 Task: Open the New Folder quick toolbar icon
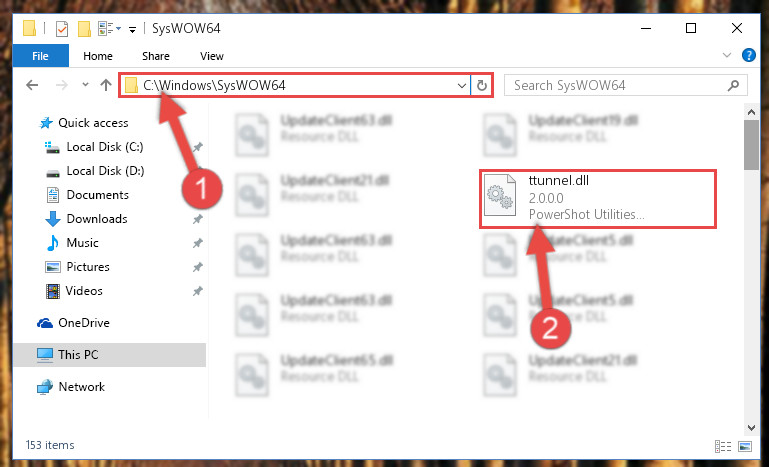click(84, 29)
